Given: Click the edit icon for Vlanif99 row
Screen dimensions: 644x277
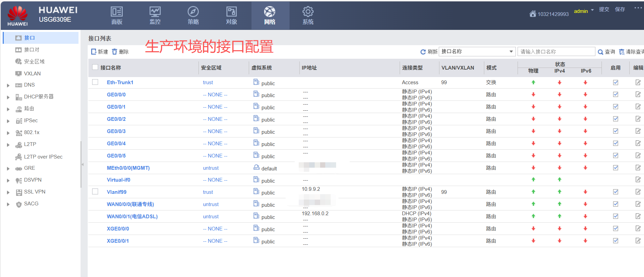Looking at the screenshot, I should [x=638, y=192].
